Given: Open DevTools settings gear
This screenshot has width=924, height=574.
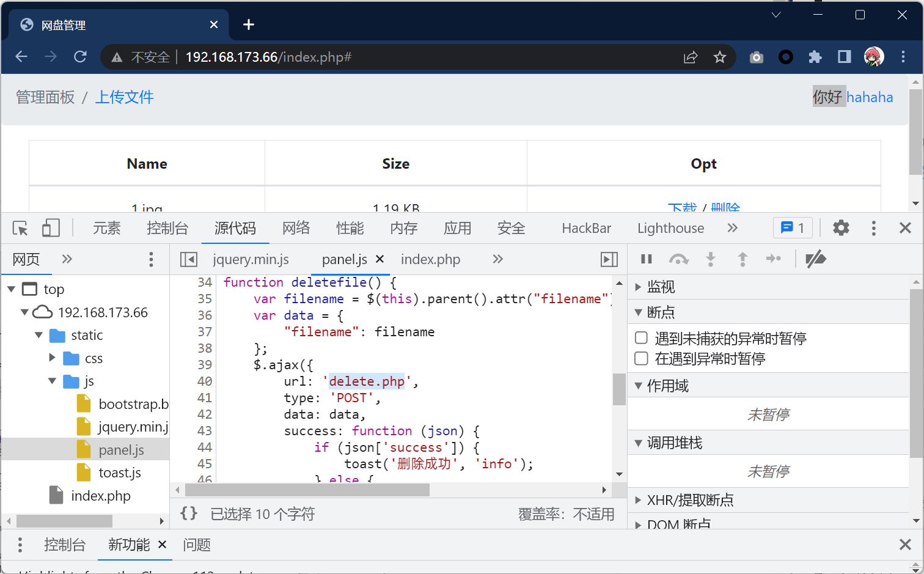Looking at the screenshot, I should (841, 228).
